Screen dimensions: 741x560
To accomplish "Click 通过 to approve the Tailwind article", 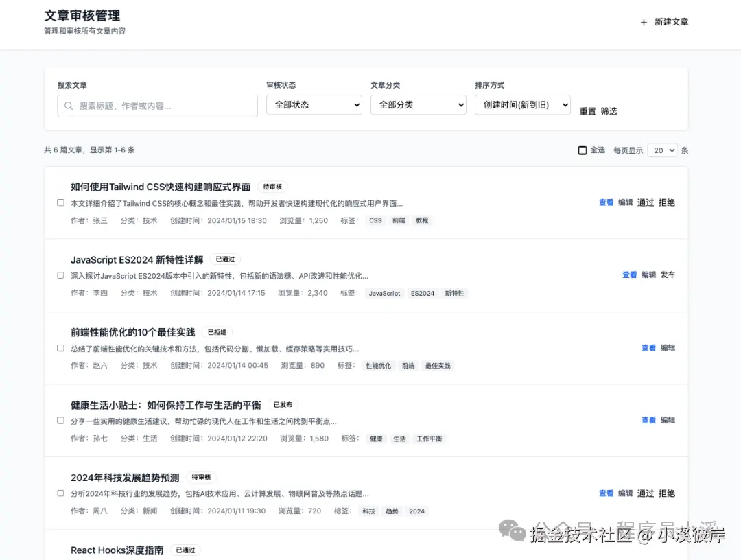I will click(645, 202).
